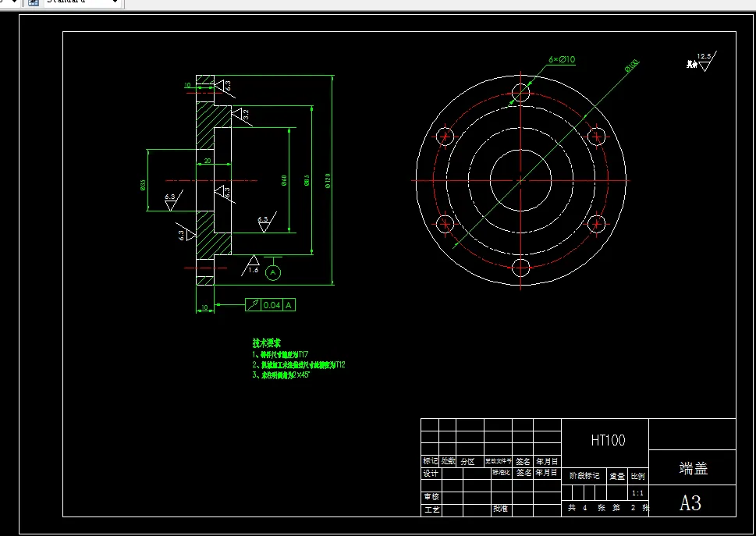This screenshot has height=536, width=756.
Task: Click the 批准 title block cell
Action: [x=500, y=509]
